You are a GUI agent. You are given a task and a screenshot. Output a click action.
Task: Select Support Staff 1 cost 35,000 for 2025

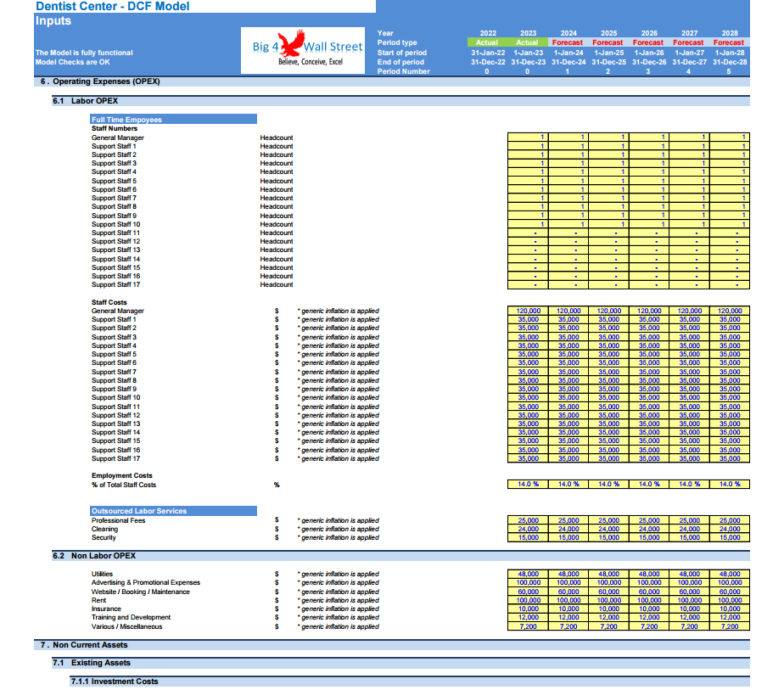pos(609,319)
